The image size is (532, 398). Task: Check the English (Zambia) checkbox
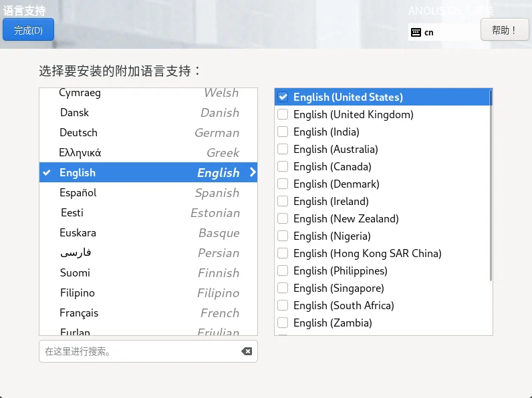[283, 323]
